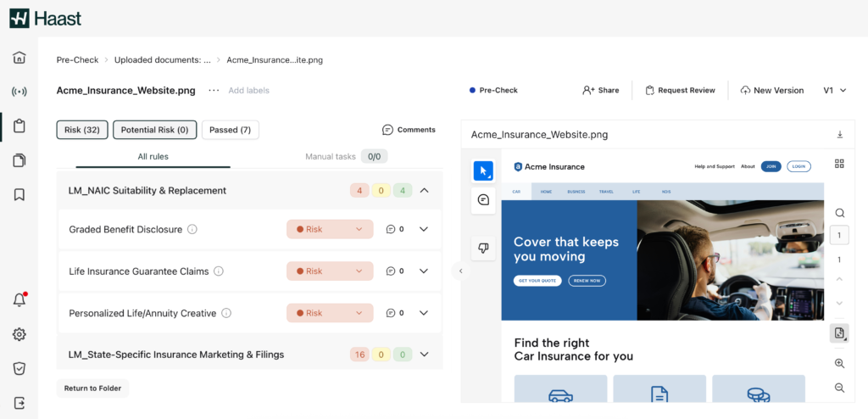Click Request Review button
Screen dimensions: 868x419
coord(681,91)
